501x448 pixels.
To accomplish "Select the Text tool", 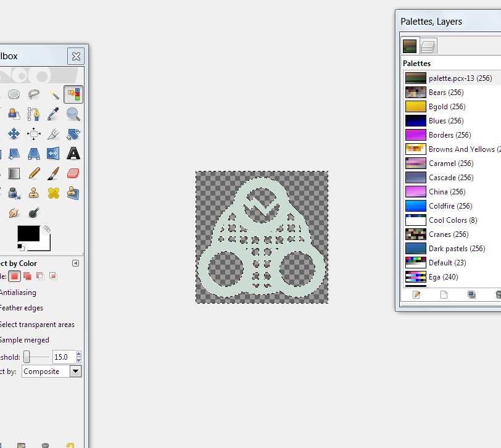I will [73, 153].
